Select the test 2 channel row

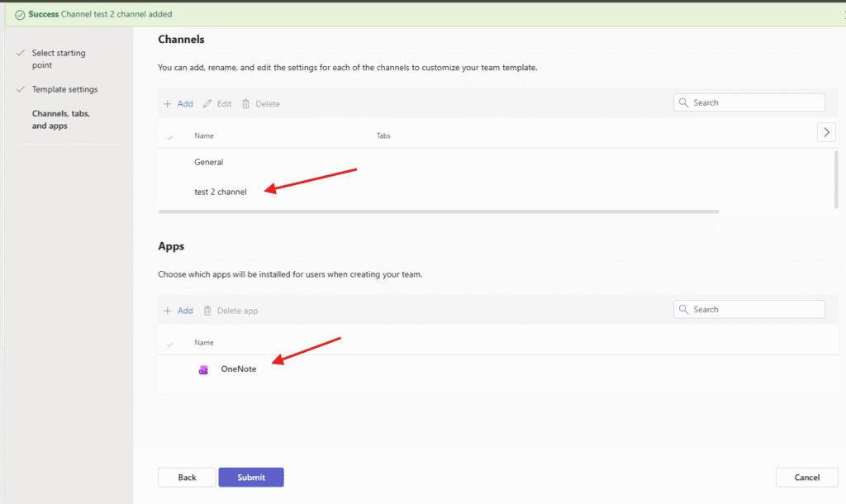coord(221,192)
